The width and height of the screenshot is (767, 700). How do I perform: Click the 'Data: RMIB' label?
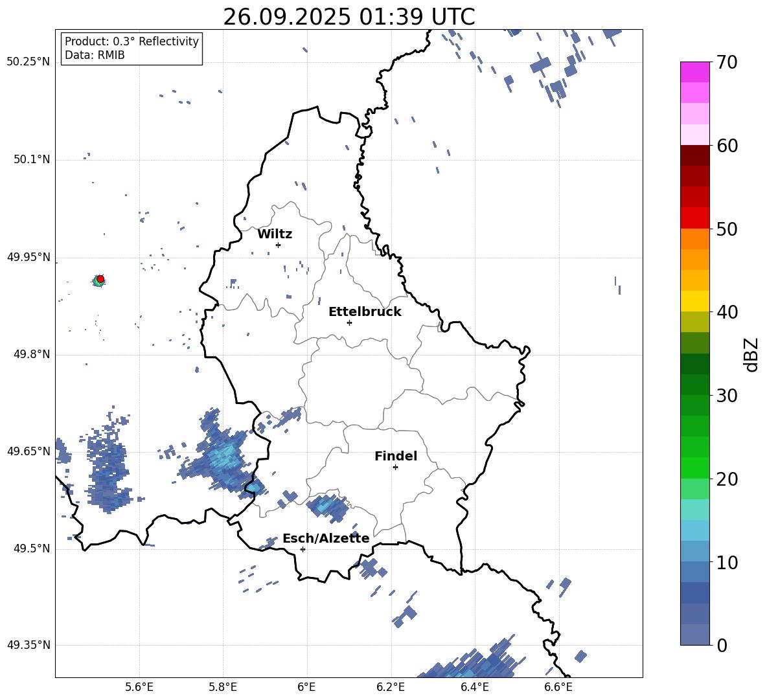coord(95,55)
